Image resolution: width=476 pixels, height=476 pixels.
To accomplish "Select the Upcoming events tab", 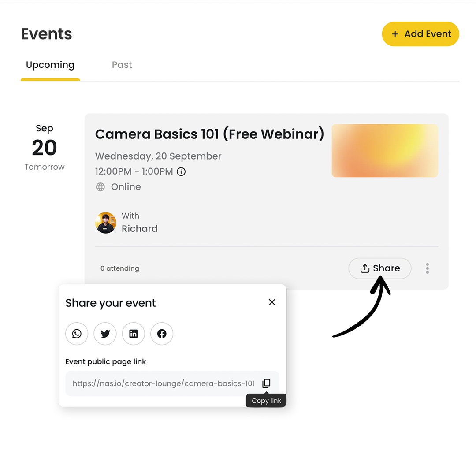I will pos(50,65).
